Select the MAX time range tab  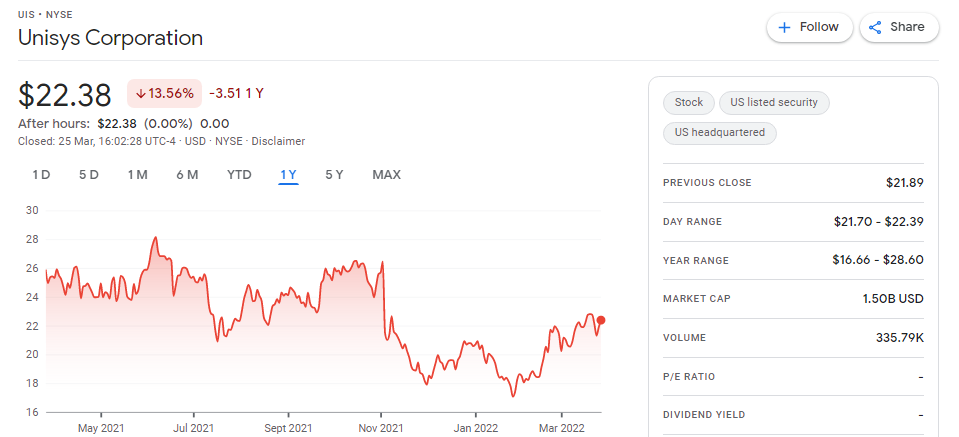[x=387, y=175]
